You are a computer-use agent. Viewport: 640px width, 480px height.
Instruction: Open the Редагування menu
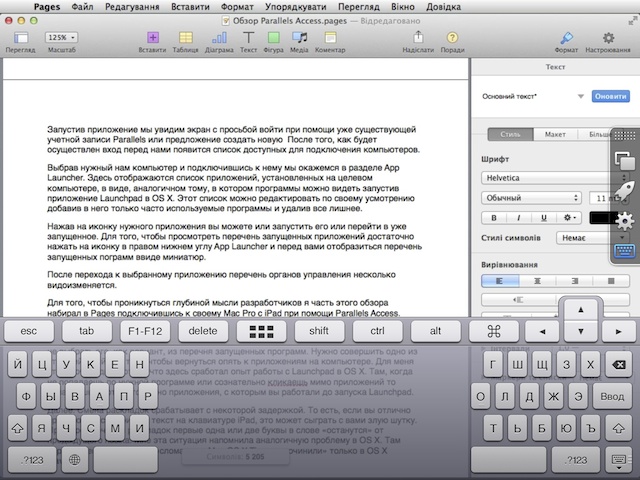[132, 7]
